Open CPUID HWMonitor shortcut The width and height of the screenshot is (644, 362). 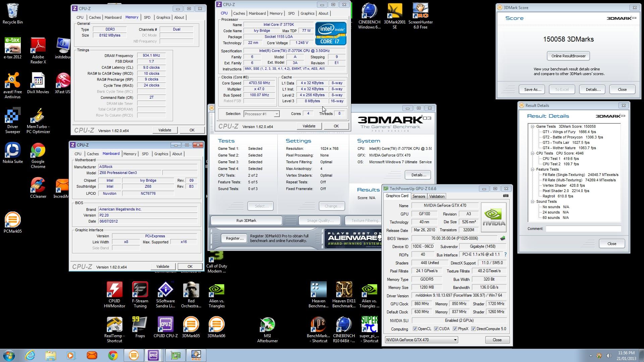(x=114, y=295)
